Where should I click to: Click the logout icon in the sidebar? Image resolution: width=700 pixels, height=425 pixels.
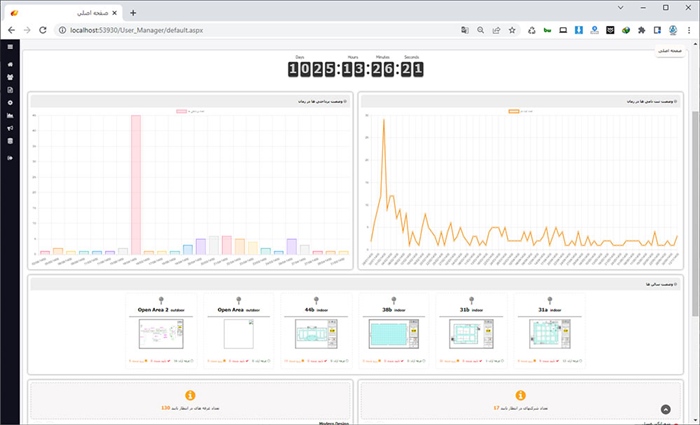click(10, 158)
